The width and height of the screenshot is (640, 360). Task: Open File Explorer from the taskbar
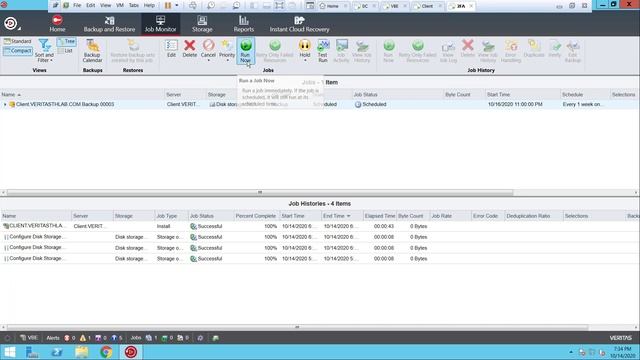click(x=82, y=352)
